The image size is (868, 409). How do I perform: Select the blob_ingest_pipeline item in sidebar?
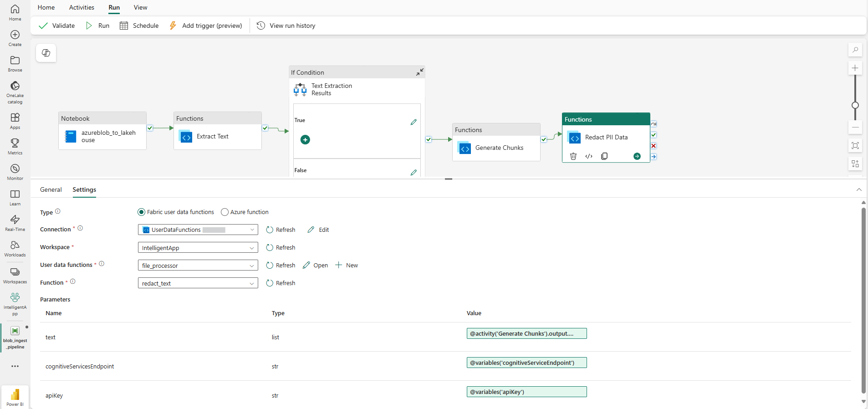15,337
